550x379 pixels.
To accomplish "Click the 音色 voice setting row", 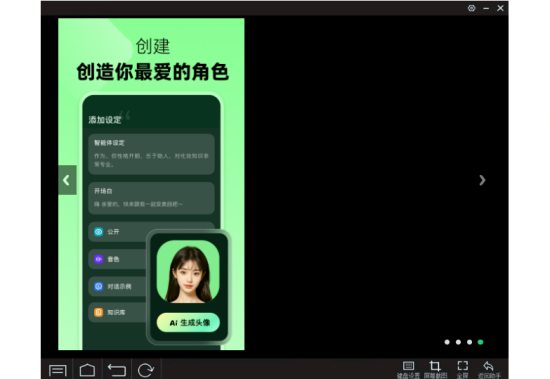I will [x=118, y=259].
